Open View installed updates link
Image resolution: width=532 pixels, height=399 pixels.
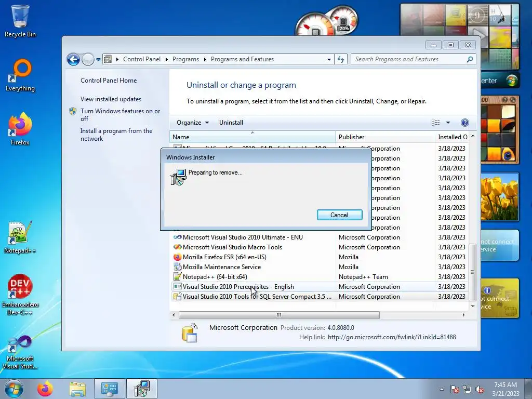111,99
